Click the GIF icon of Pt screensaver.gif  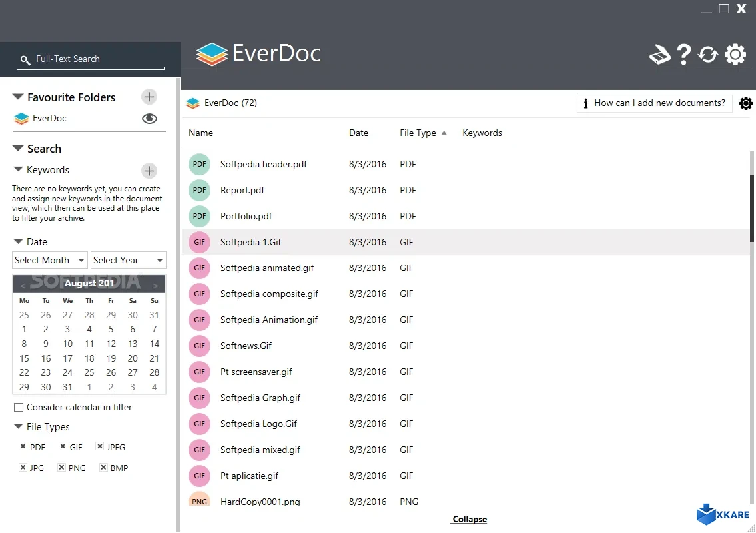coord(200,372)
